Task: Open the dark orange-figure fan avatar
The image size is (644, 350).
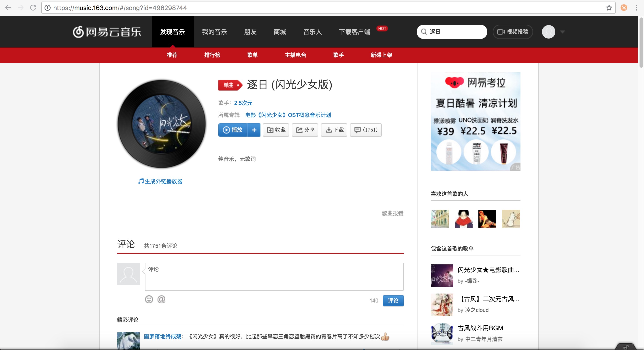Action: coord(487,218)
